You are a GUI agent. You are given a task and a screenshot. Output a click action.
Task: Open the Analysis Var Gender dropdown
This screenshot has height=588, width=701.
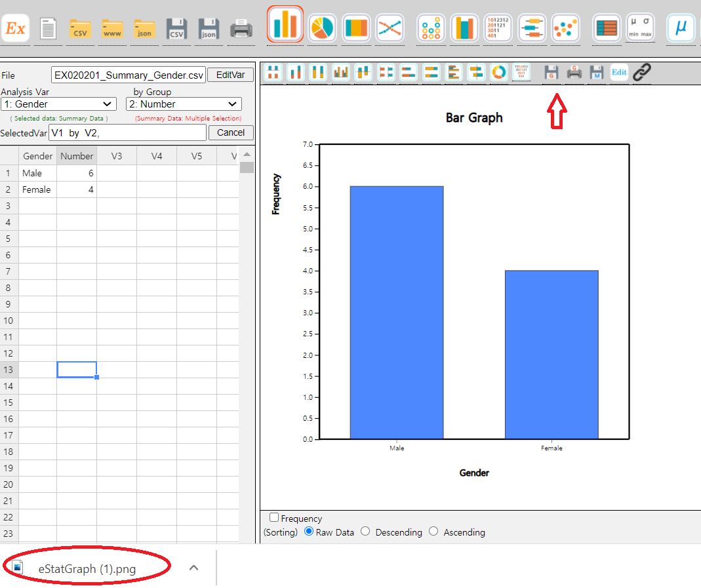coord(58,104)
